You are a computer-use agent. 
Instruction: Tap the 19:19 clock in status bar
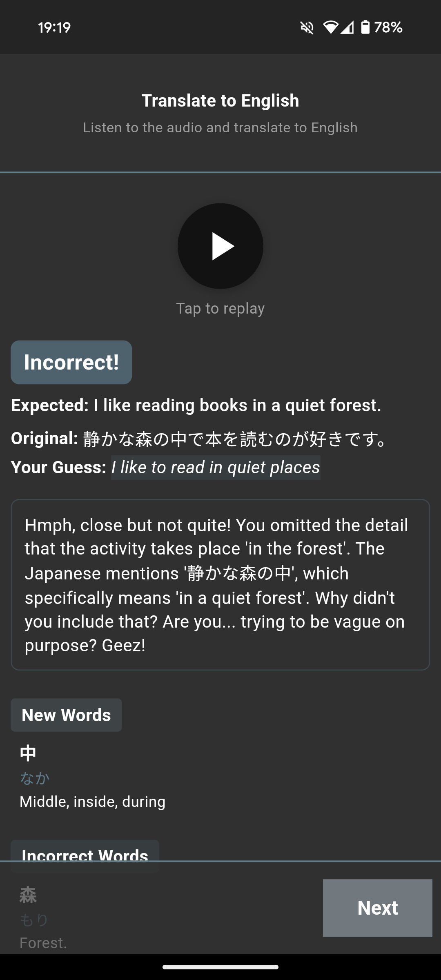[x=54, y=27]
